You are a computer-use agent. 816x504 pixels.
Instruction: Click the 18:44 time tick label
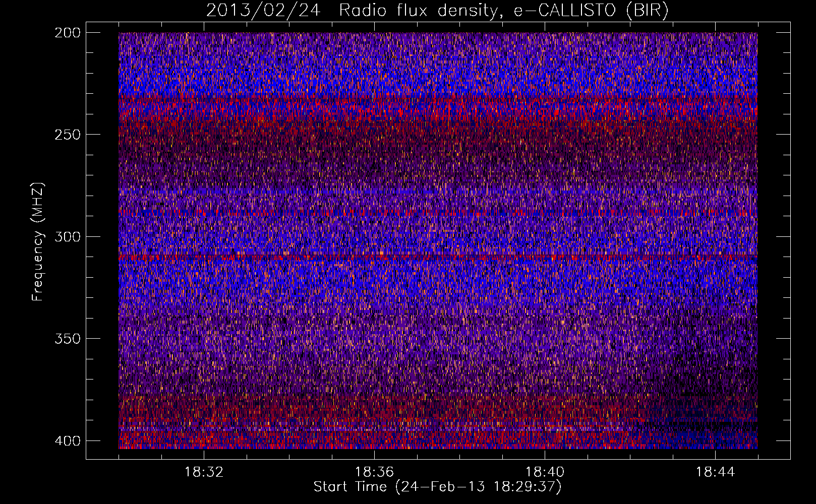(715, 472)
